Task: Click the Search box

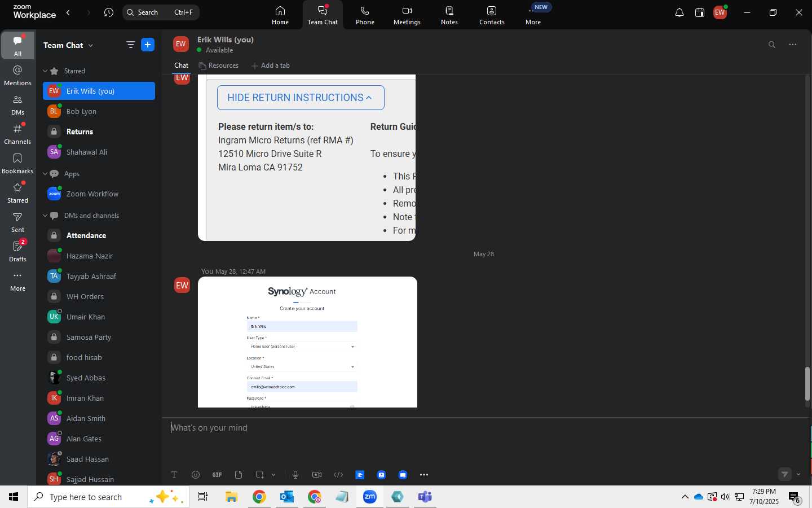Action: point(161,12)
